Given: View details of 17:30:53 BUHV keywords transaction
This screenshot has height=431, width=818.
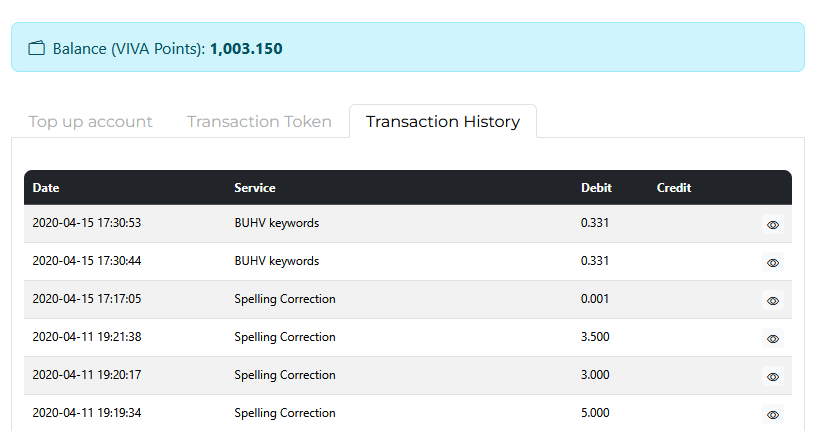Looking at the screenshot, I should [x=772, y=225].
